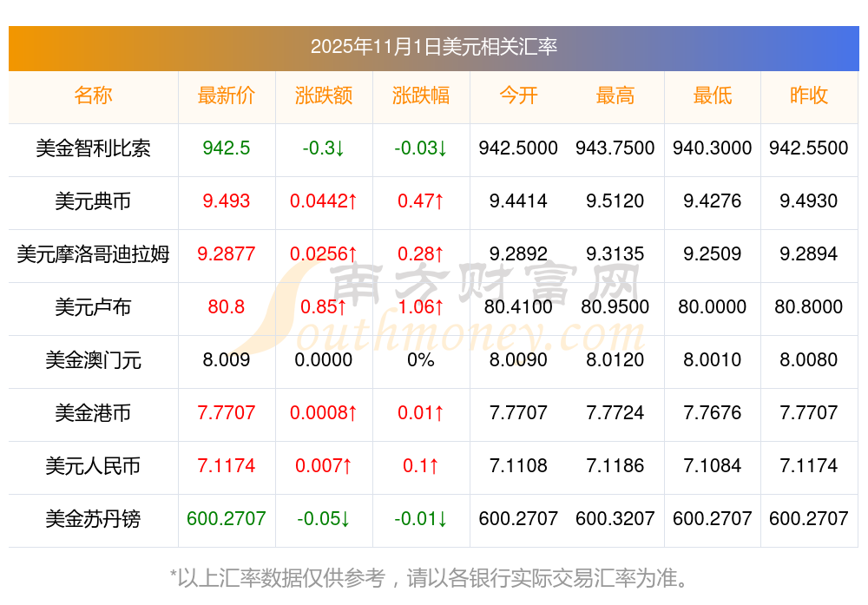Image resolution: width=868 pixels, height=605 pixels.
Task: Open the 美元卢布 row name
Action: [93, 307]
